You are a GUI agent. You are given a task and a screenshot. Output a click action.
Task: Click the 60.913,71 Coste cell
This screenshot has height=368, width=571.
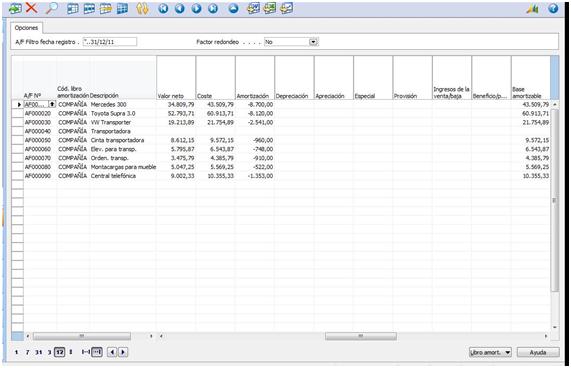pyautogui.click(x=216, y=114)
